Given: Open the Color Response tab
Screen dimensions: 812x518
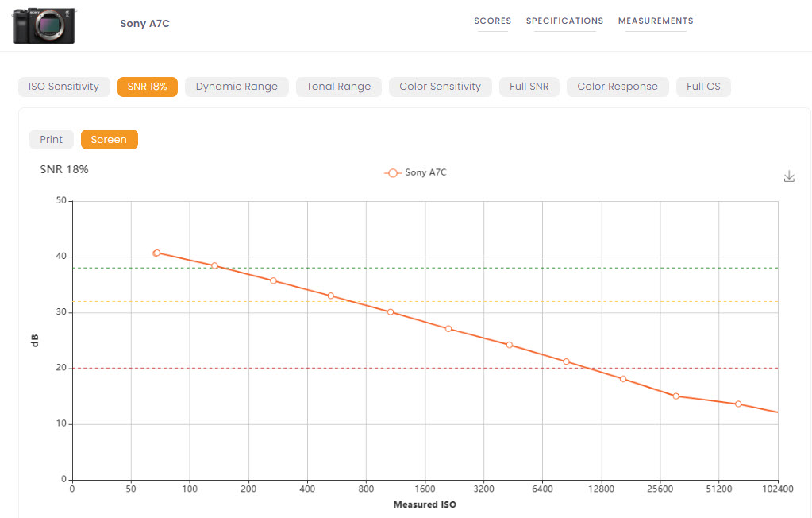Looking at the screenshot, I should pos(618,87).
